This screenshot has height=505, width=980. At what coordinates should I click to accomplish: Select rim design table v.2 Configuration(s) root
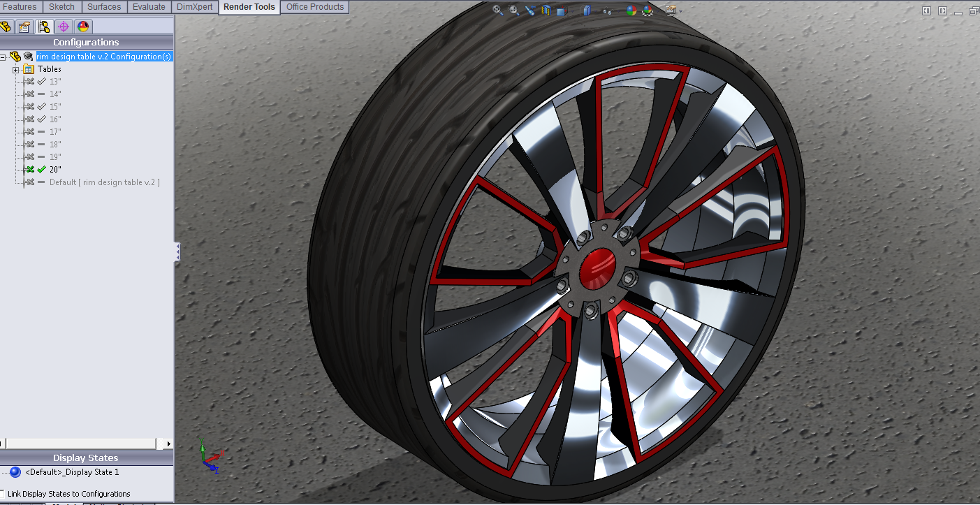[x=104, y=57]
